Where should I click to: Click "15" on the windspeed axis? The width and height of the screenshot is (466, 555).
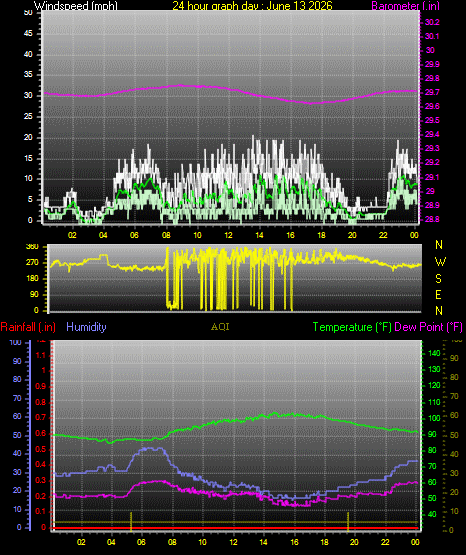(x=28, y=158)
